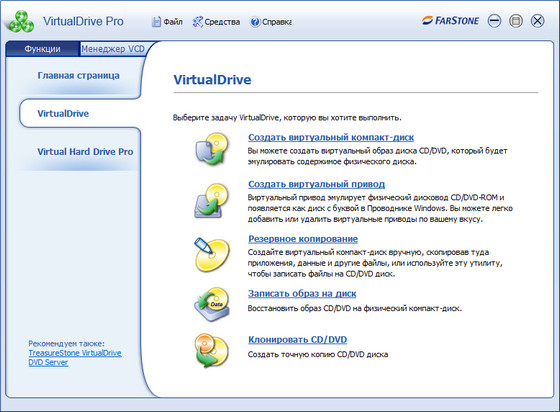
Task: Close the VirtualDrive Pro window
Action: point(537,21)
